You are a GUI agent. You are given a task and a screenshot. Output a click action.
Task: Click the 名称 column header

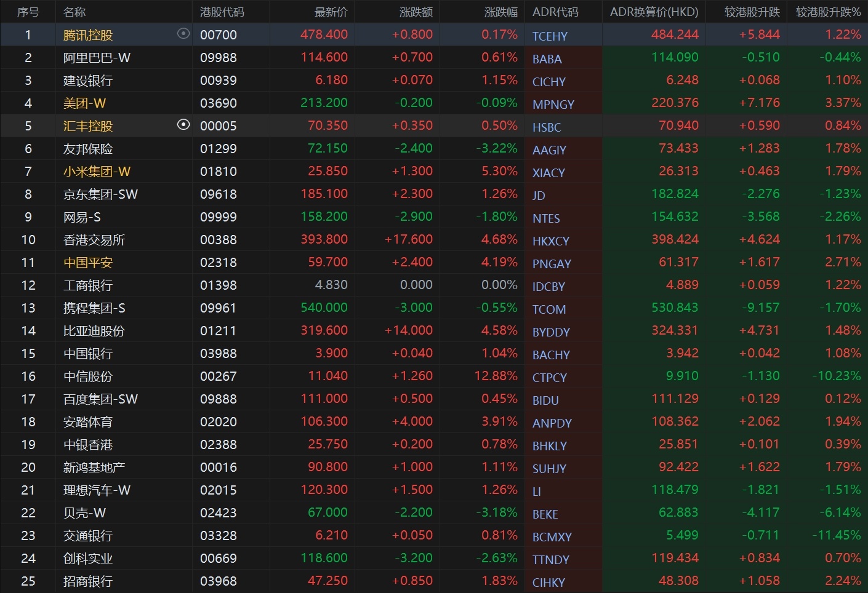coord(74,12)
